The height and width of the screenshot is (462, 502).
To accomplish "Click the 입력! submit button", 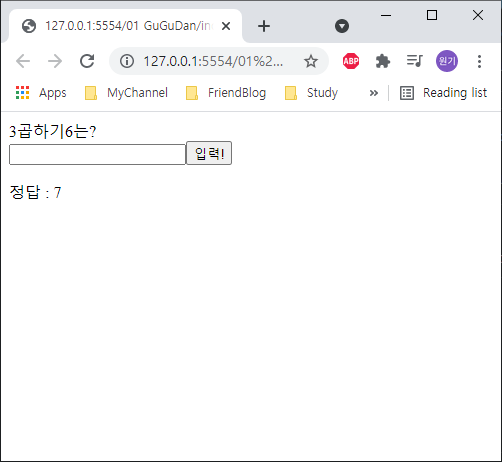I will tap(209, 153).
